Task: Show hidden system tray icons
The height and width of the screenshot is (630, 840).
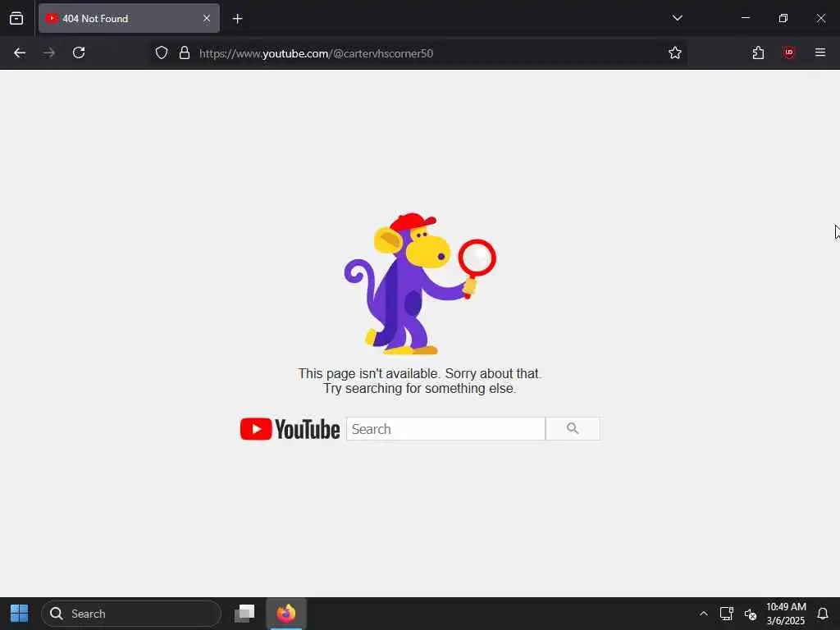Action: (x=703, y=614)
